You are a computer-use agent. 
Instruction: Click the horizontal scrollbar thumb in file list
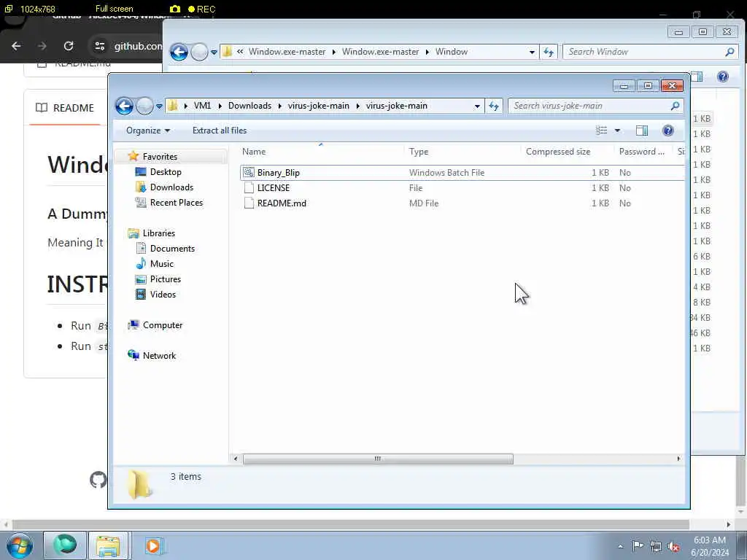(378, 459)
